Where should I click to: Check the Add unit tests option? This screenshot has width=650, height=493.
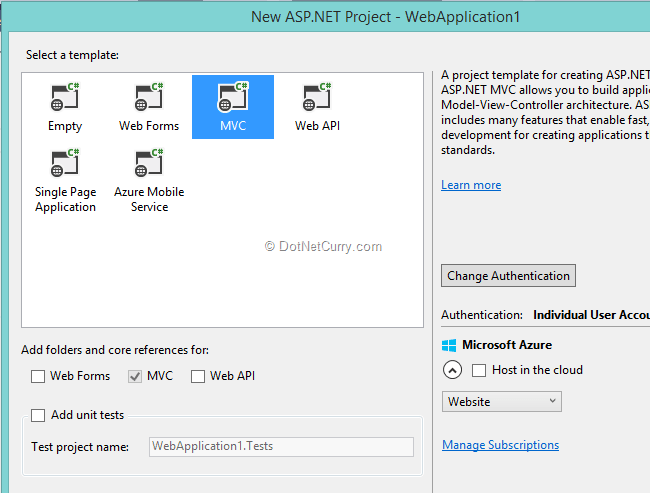pos(38,415)
